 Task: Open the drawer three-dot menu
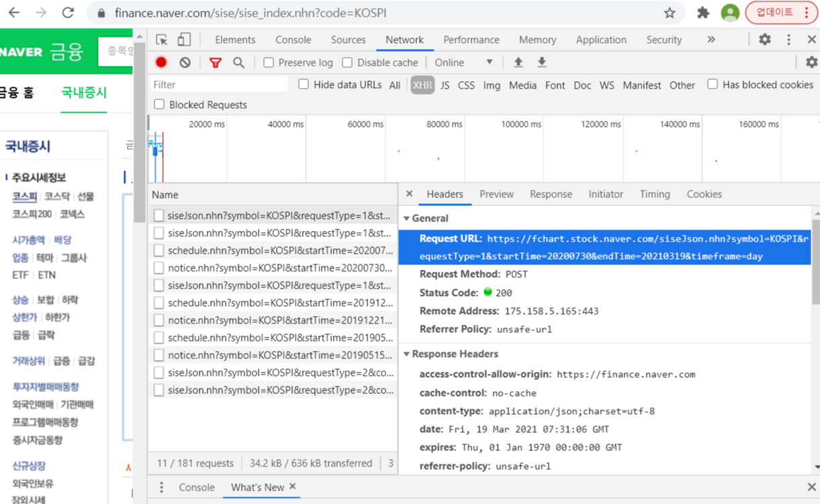point(161,487)
